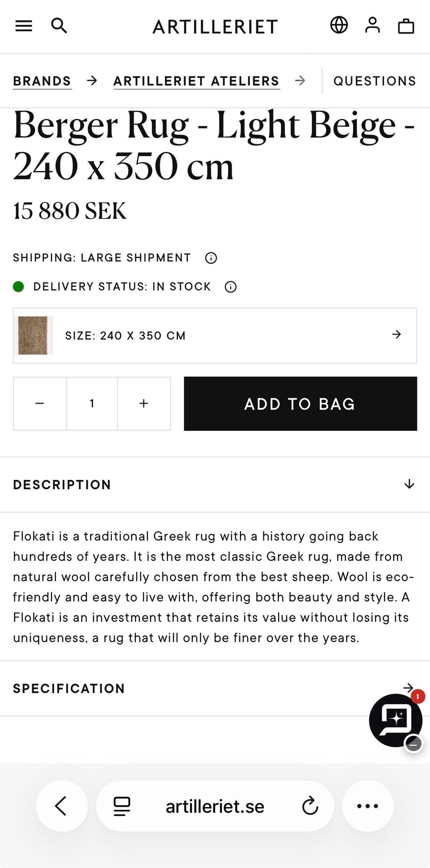430x868 pixels.
Task: Open the user account icon
Action: pyautogui.click(x=372, y=25)
